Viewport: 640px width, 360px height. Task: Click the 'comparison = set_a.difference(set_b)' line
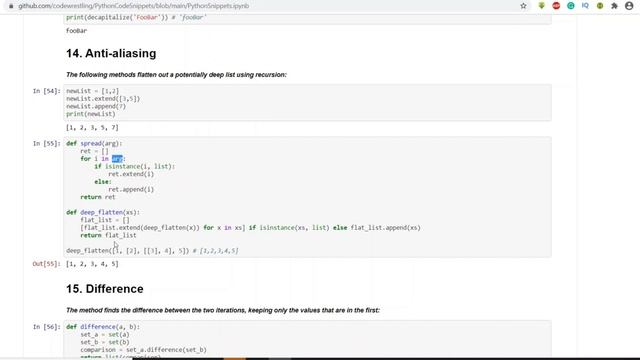(x=144, y=350)
